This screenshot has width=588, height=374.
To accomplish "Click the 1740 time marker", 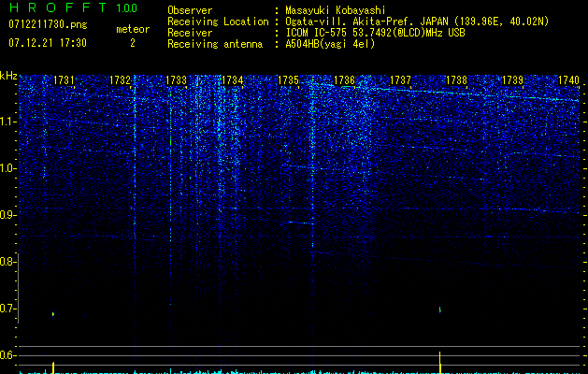I will [x=568, y=80].
